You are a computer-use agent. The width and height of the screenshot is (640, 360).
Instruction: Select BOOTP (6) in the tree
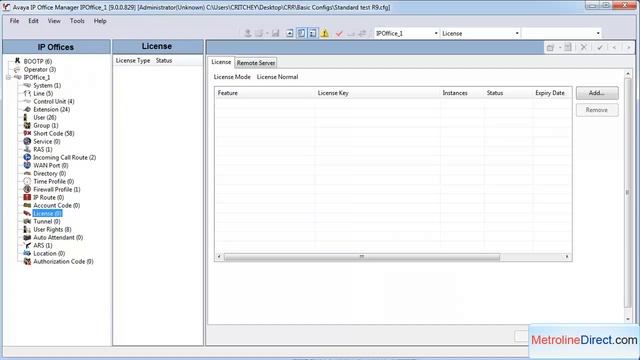(38, 61)
